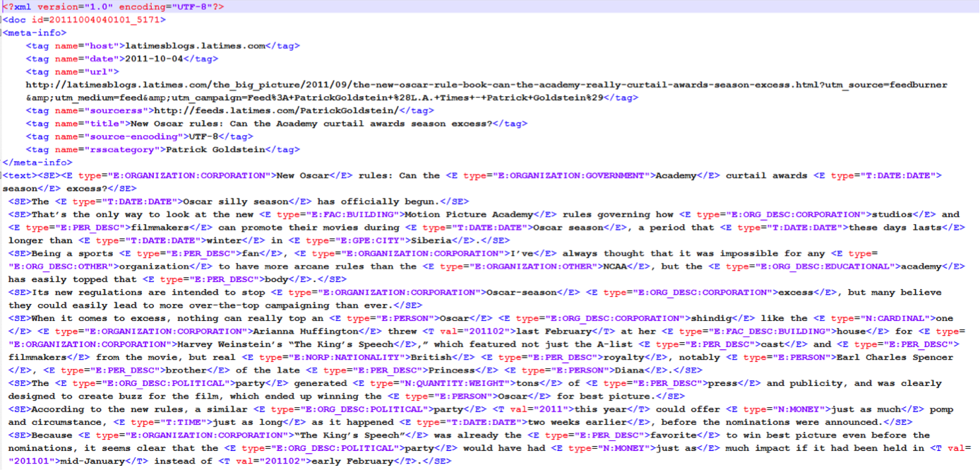This screenshot has height=470, width=980.
Task: Click the time expression "mid-January"
Action: click(93, 462)
